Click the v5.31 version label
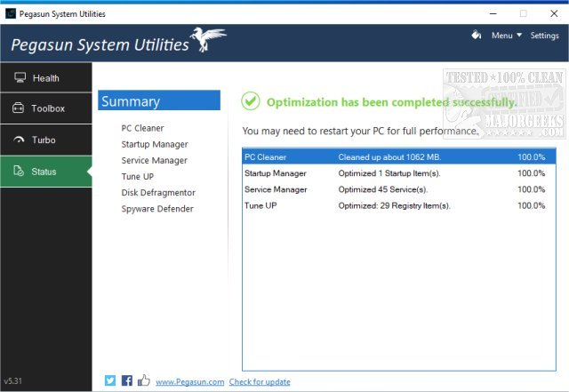Image resolution: width=569 pixels, height=392 pixels. pyautogui.click(x=12, y=381)
